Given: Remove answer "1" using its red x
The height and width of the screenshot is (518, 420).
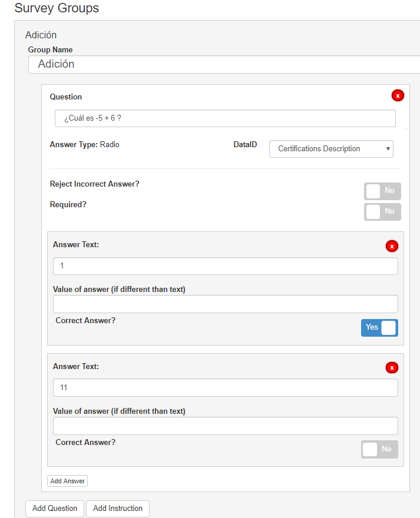Looking at the screenshot, I should 392,246.
